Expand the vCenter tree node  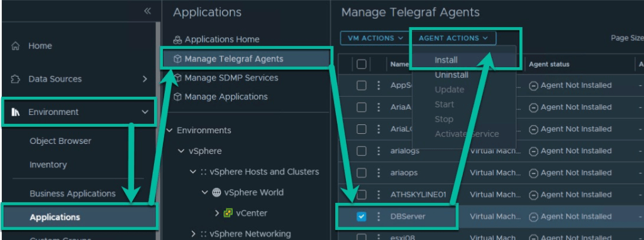pos(217,214)
